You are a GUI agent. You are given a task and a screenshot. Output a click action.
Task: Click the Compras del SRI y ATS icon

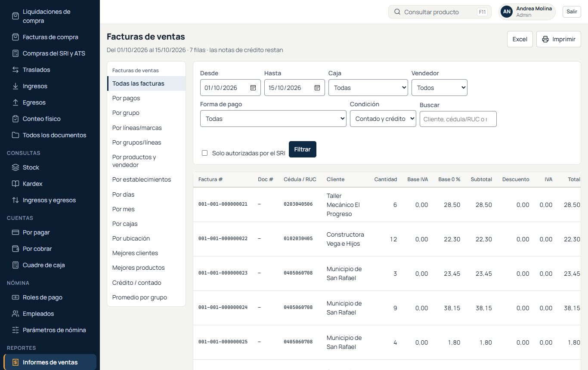tap(15, 53)
